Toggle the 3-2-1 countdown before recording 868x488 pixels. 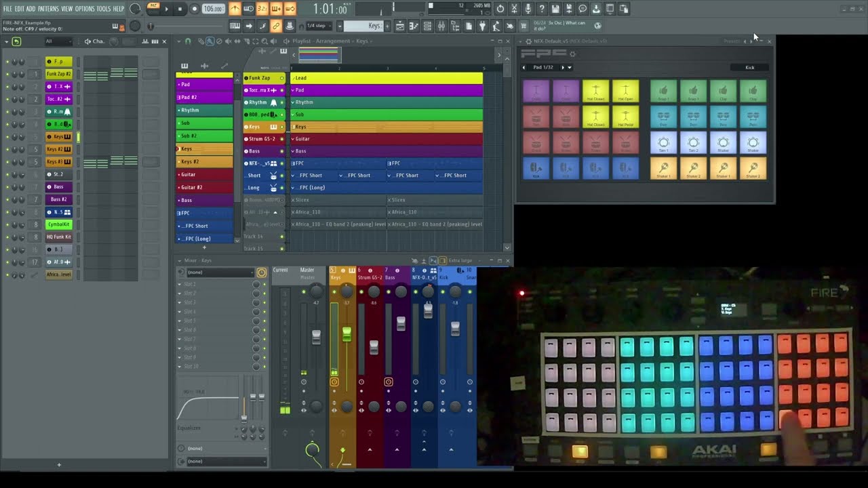(x=262, y=9)
